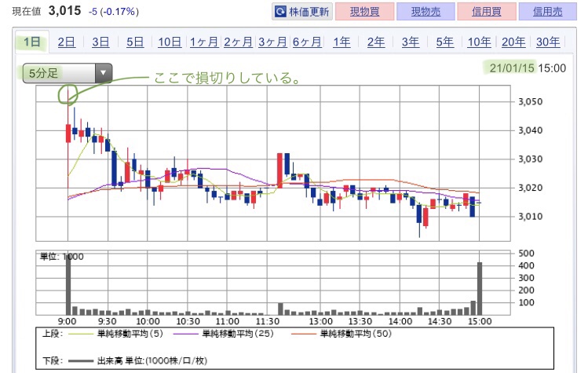Screen dimensions: 588x373
Task: Open 信用買 margin buy link
Action: (487, 12)
